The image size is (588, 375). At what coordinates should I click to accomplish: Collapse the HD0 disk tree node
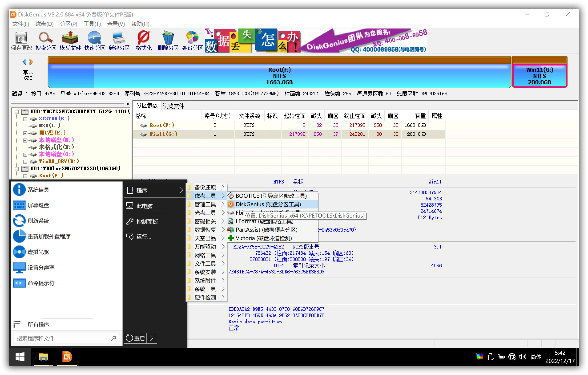[17, 112]
